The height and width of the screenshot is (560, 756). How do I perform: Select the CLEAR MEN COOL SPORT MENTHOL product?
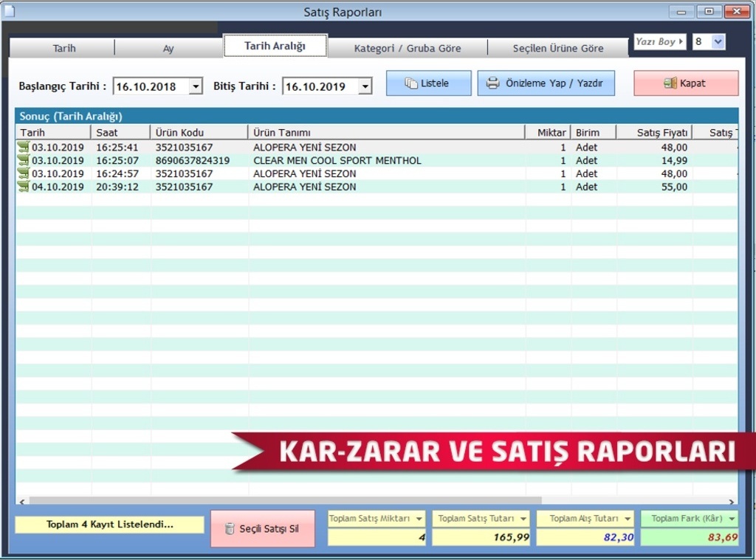(x=337, y=161)
